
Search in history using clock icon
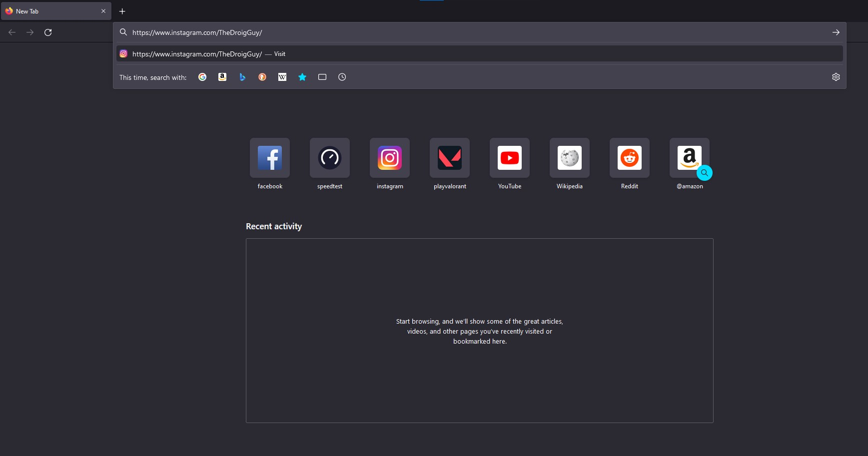coord(342,77)
